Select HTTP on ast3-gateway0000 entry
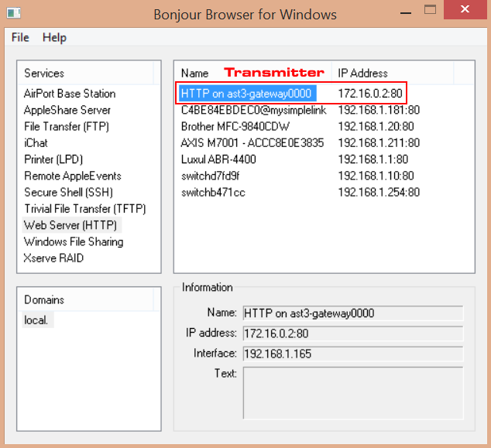The height and width of the screenshot is (448, 491). (247, 94)
